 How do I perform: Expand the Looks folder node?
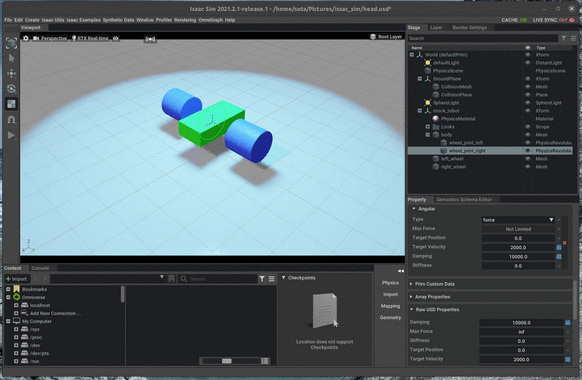428,127
